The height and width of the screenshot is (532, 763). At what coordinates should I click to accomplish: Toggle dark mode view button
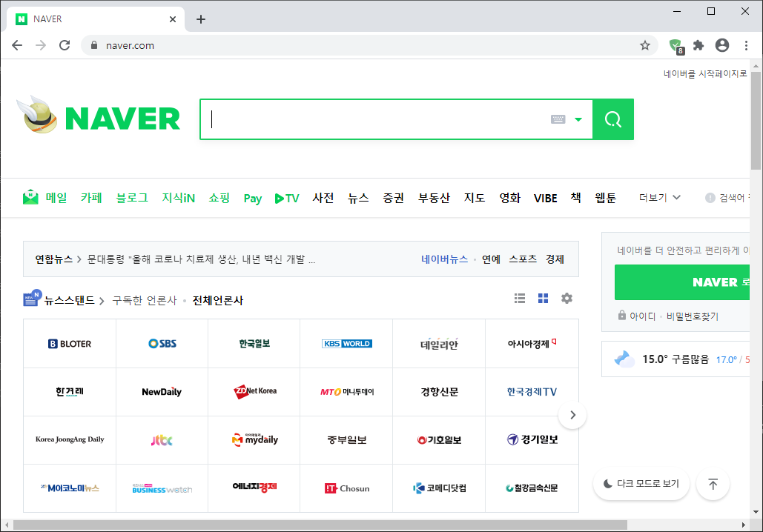[641, 484]
